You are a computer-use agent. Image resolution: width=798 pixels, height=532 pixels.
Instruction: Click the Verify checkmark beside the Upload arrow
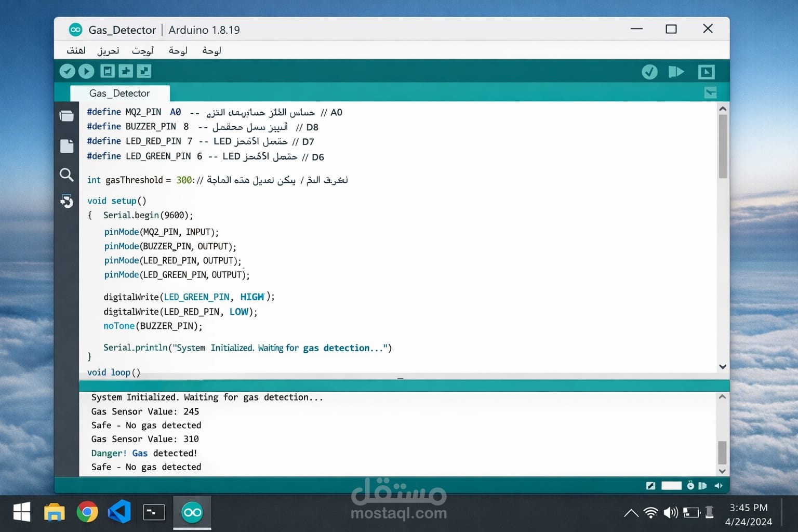[x=67, y=71]
